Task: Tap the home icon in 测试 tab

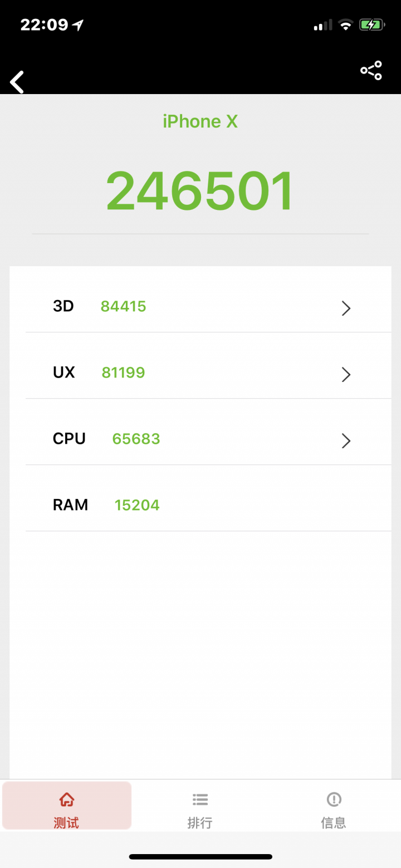Action: [x=66, y=800]
